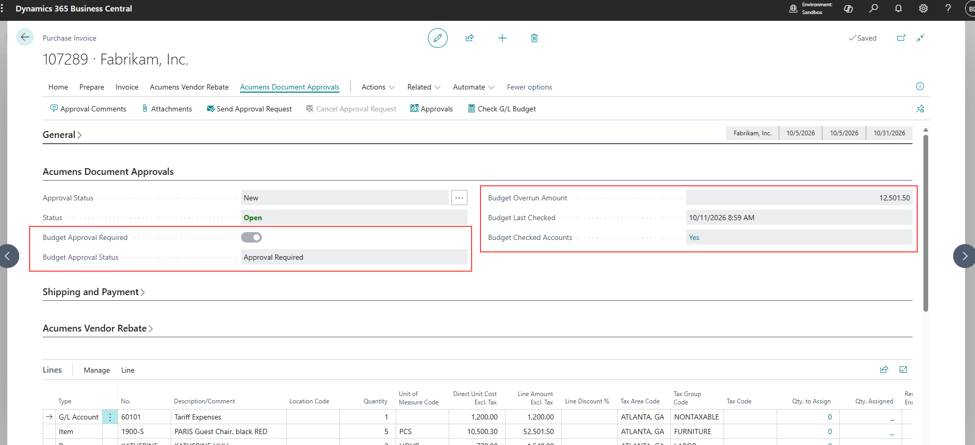Expand Acumens Vendor Rebate section
This screenshot has height=445, width=975.
(x=98, y=328)
